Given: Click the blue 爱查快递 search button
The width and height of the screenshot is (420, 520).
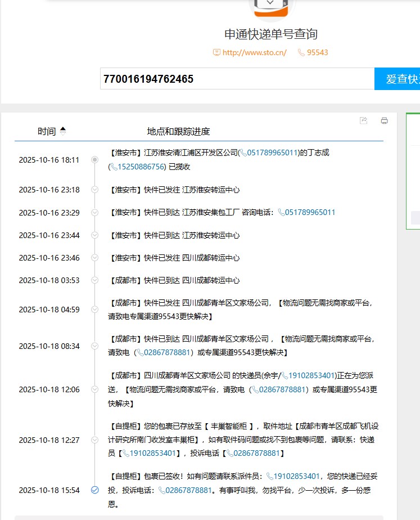Looking at the screenshot, I should point(399,79).
